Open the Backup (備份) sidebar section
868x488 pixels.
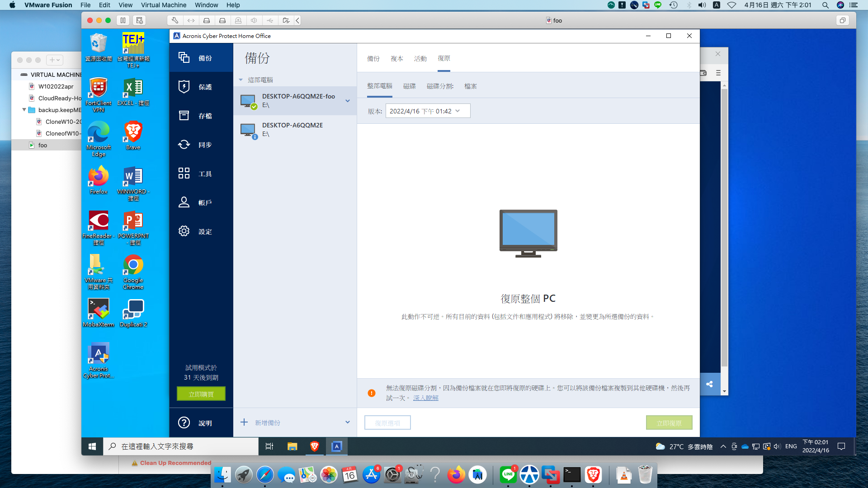(x=201, y=58)
